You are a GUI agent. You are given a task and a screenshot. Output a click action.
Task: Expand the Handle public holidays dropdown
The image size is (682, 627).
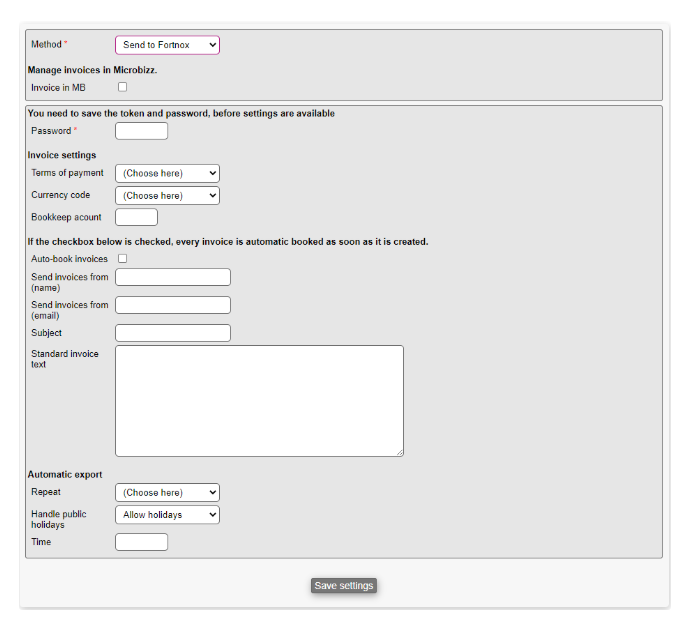tap(167, 515)
